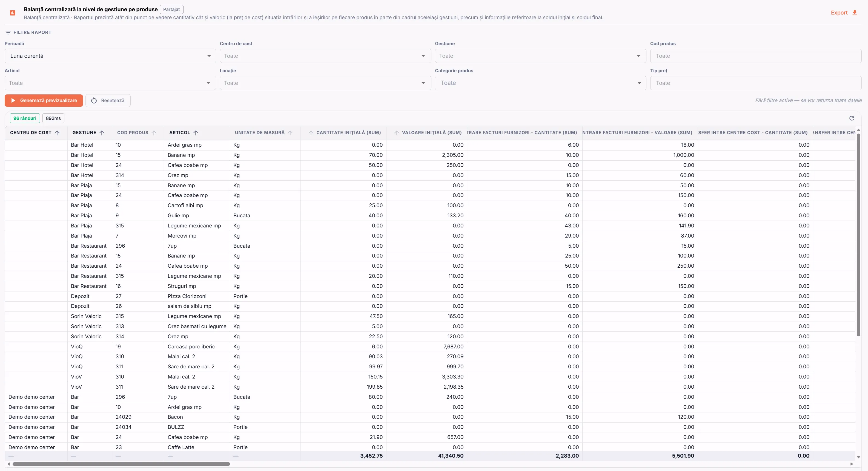Click the Partajat badge
The image size is (868, 471).
tap(171, 9)
